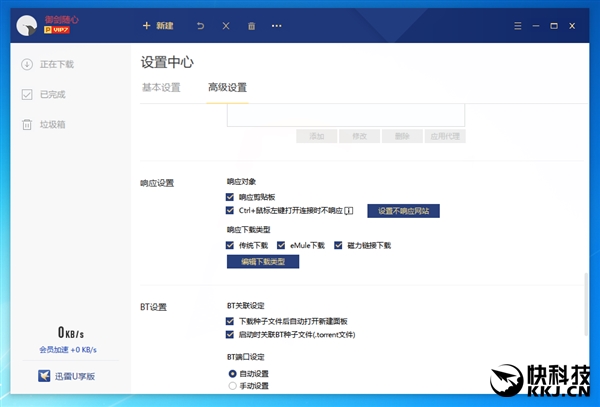Image resolution: width=600 pixels, height=407 pixels.
Task: Open 迅雷U享版 link
Action: pyautogui.click(x=75, y=376)
